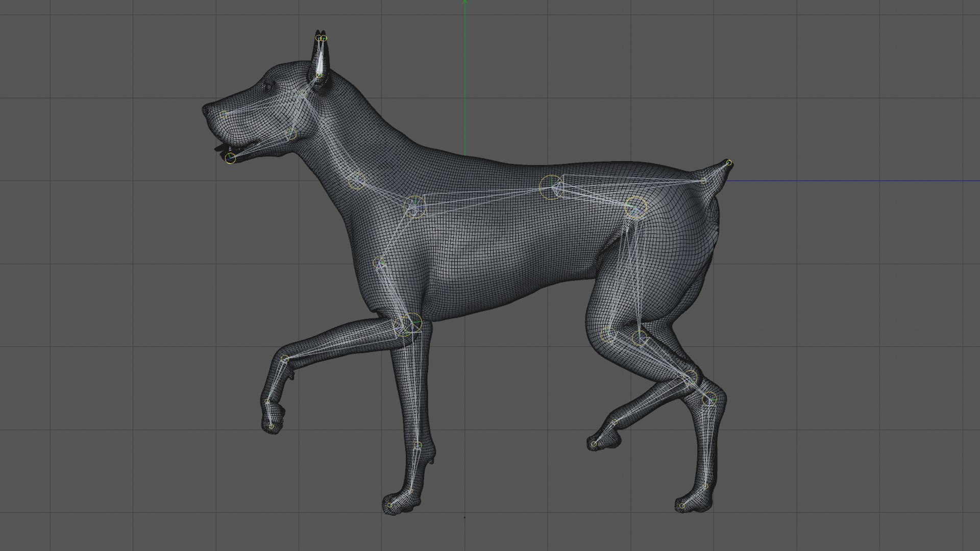Select the standing rear paw toe joint

(x=682, y=506)
